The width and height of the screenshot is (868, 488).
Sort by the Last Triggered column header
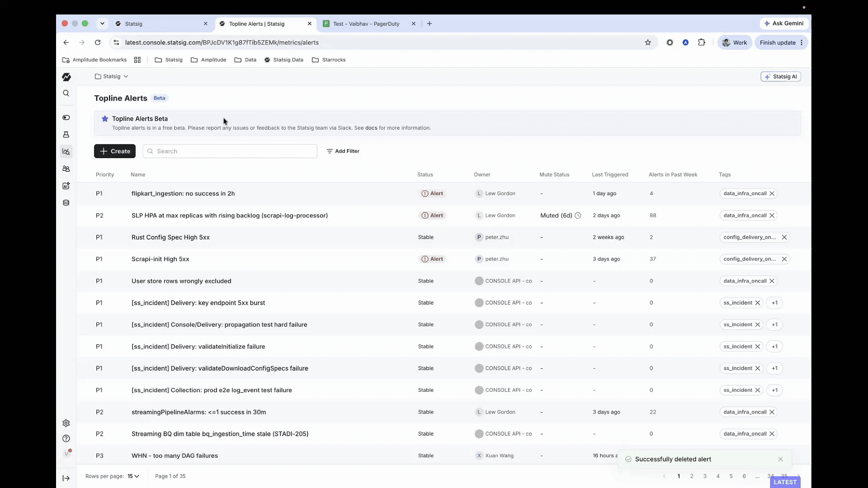pos(610,174)
